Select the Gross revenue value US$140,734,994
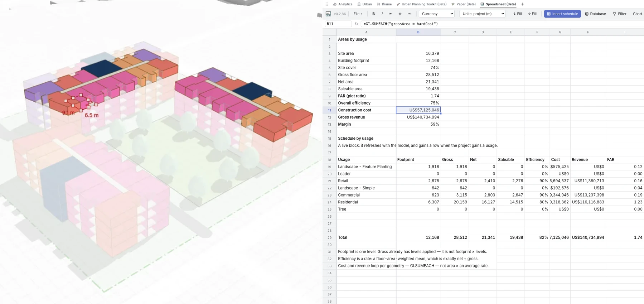The height and width of the screenshot is (304, 644). click(418, 117)
